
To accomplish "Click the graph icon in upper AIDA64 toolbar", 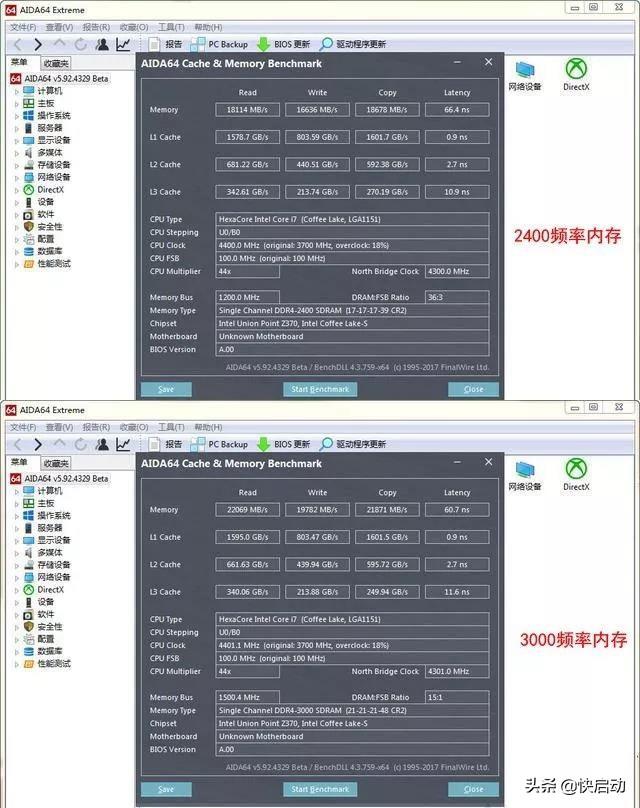I will pyautogui.click(x=123, y=44).
